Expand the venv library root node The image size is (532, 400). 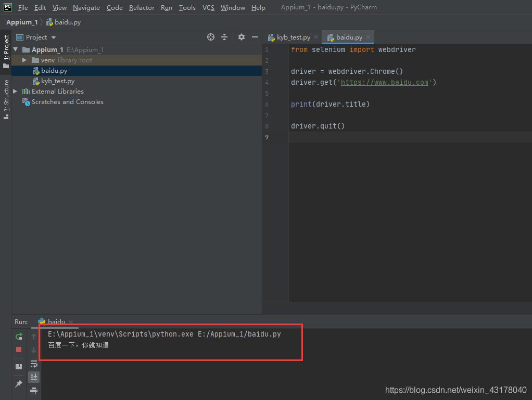(x=23, y=60)
